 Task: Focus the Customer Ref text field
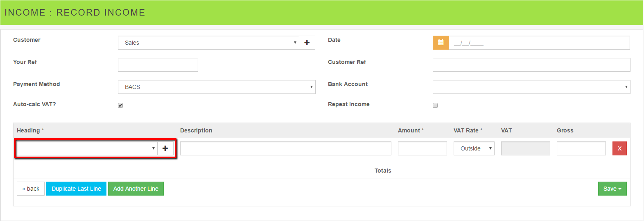(x=531, y=65)
